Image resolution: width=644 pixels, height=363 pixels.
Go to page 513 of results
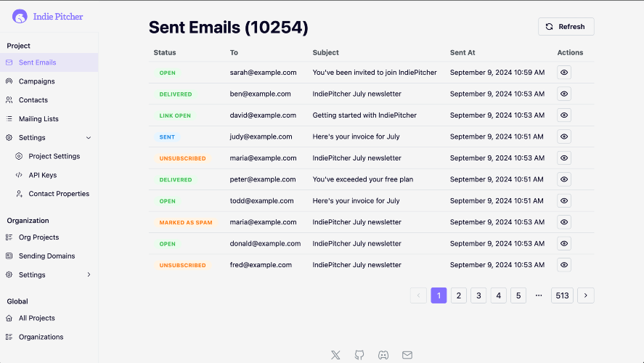[562, 295]
